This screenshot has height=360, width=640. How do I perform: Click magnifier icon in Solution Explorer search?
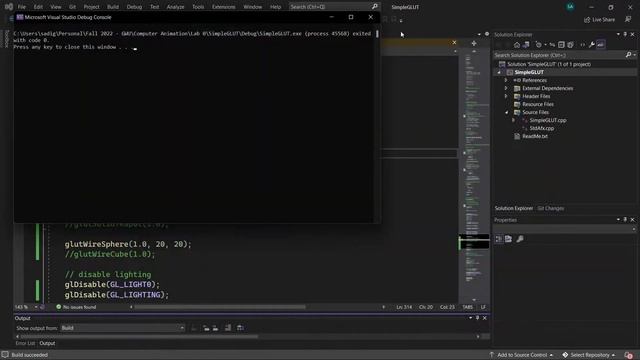629,55
